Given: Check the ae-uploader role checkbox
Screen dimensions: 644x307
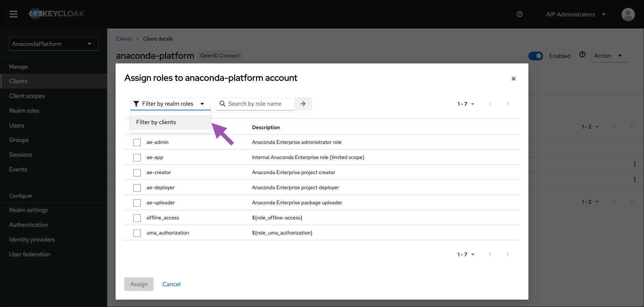Looking at the screenshot, I should tap(137, 203).
